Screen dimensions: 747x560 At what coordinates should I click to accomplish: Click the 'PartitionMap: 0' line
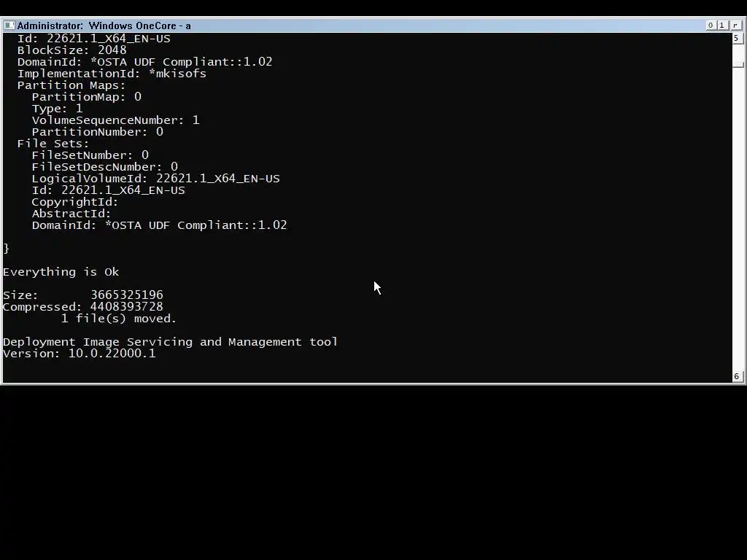87,97
